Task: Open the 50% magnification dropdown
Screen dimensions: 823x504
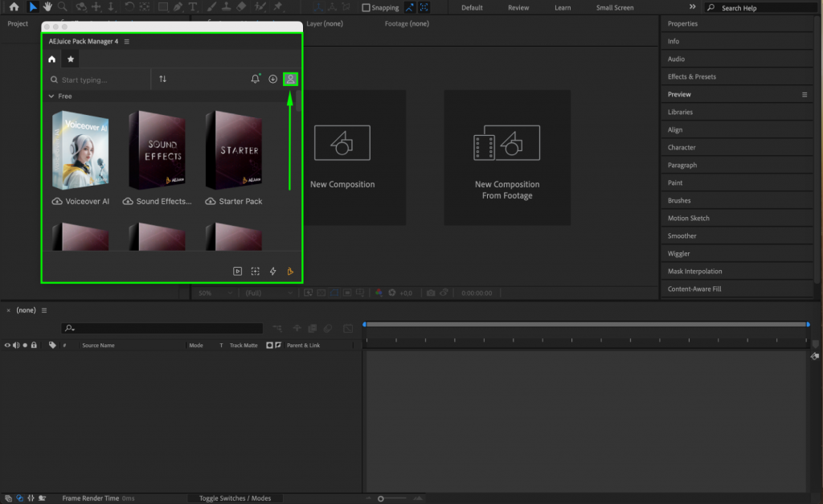Action: [213, 293]
